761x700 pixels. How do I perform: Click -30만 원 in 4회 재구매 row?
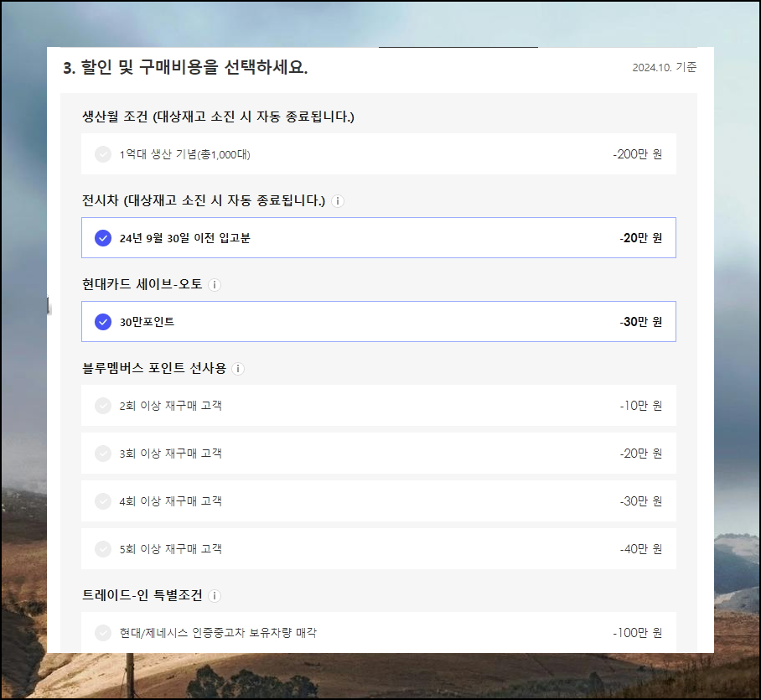click(x=640, y=501)
